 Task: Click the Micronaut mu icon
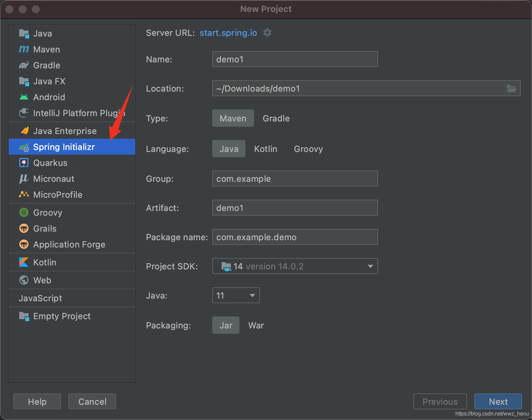click(24, 179)
